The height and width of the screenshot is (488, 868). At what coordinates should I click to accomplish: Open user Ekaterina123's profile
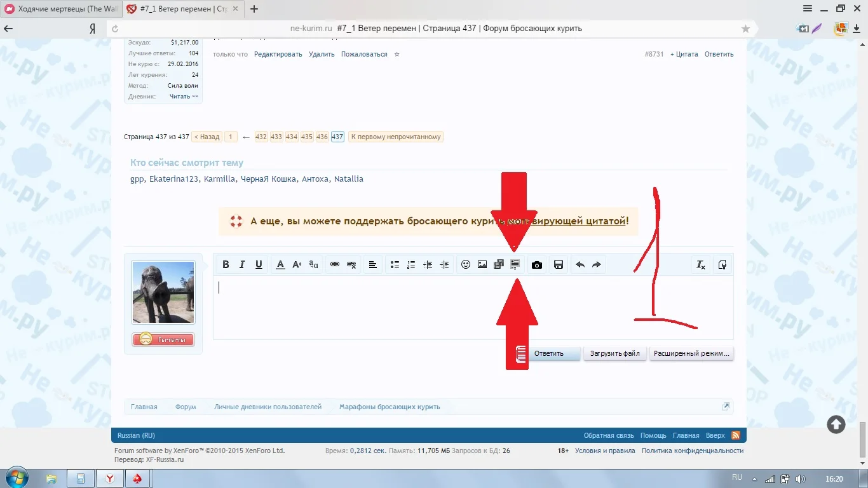click(x=173, y=179)
